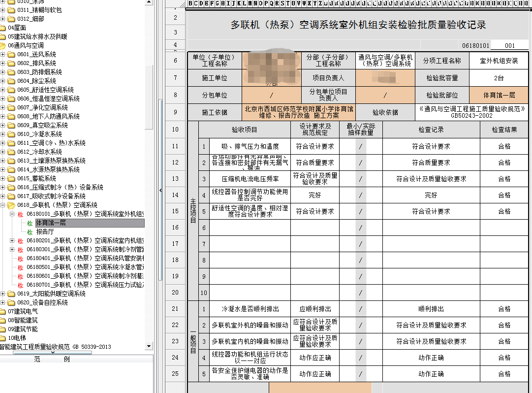Click the open folder icon of 0618_多联机
Viewport: 532px width, 393px height.
pyautogui.click(x=11, y=205)
